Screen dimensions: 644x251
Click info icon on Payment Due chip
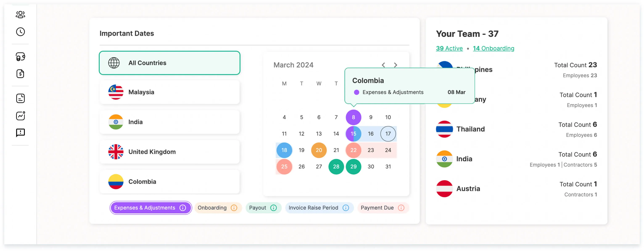pyautogui.click(x=401, y=208)
